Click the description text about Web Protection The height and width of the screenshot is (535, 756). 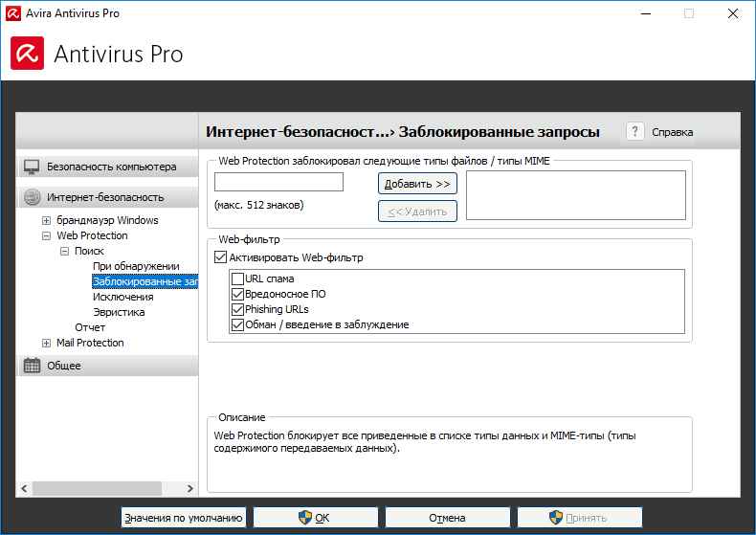tap(424, 442)
